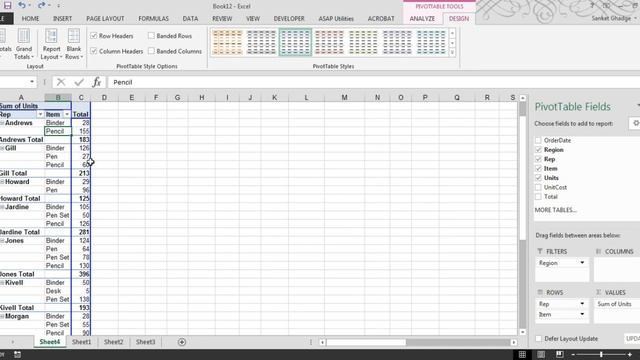The width and height of the screenshot is (640, 360).
Task: Collapse the Andrews group
Action: pyautogui.click(x=2, y=123)
